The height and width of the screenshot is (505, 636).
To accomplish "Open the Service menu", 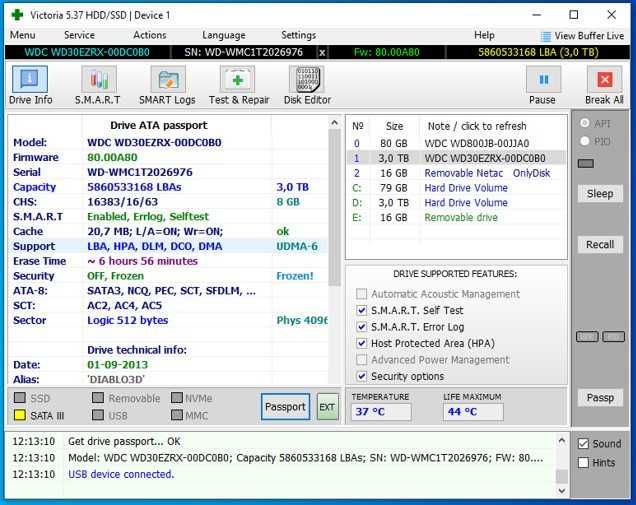I will coord(79,35).
